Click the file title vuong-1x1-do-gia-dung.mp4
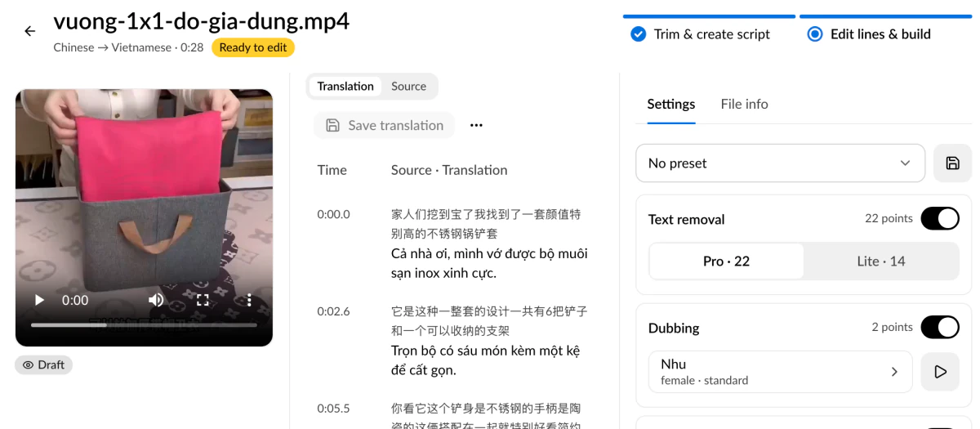The height and width of the screenshot is (429, 980). [202, 20]
